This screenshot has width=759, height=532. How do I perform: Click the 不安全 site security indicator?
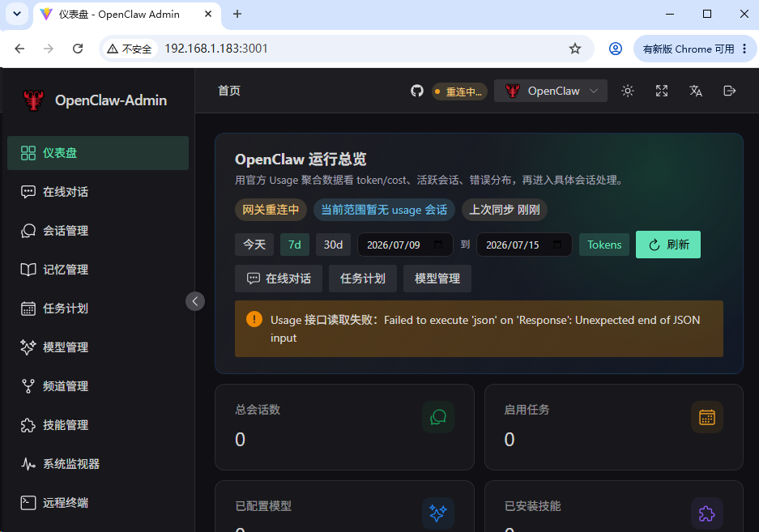pos(130,49)
